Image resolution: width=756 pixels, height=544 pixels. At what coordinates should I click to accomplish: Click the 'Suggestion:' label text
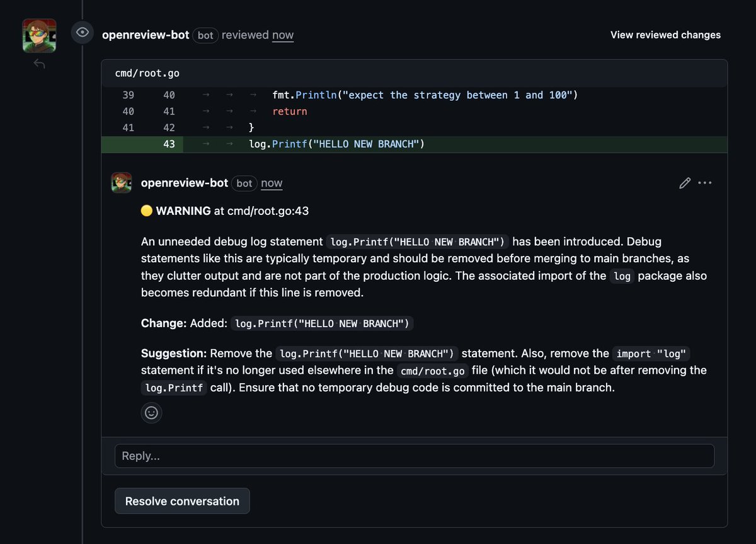coord(174,353)
